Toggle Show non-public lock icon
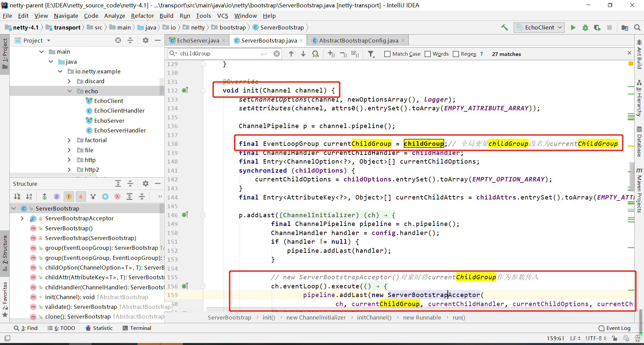The height and width of the screenshot is (345, 644). click(x=81, y=196)
